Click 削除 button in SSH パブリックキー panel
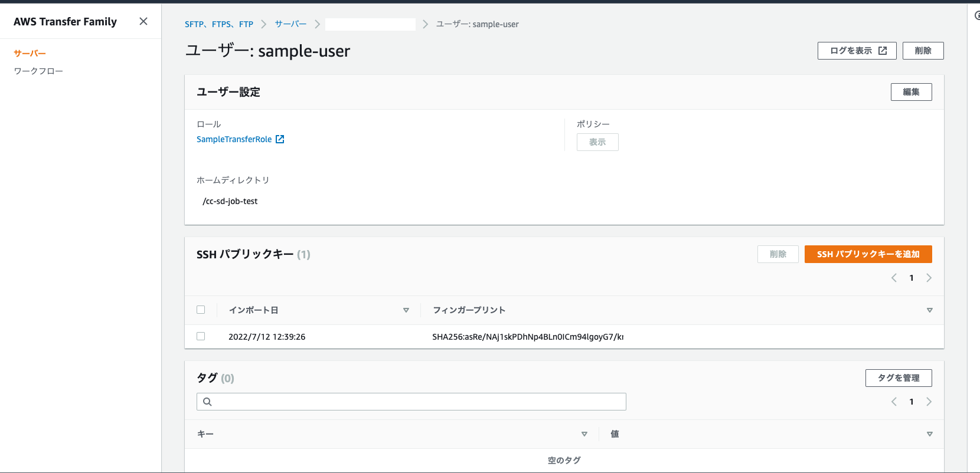The width and height of the screenshot is (980, 473). [x=778, y=254]
